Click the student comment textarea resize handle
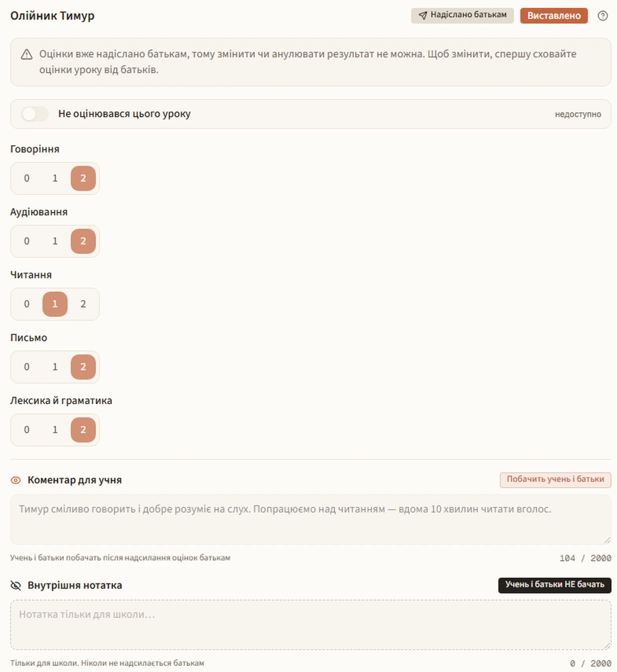617x672 pixels. click(x=607, y=540)
